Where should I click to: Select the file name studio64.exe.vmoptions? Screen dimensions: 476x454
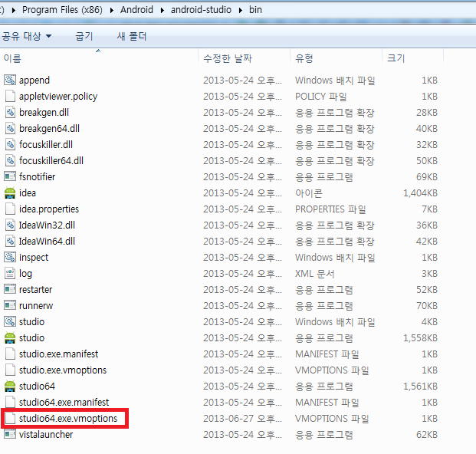pyautogui.click(x=68, y=419)
